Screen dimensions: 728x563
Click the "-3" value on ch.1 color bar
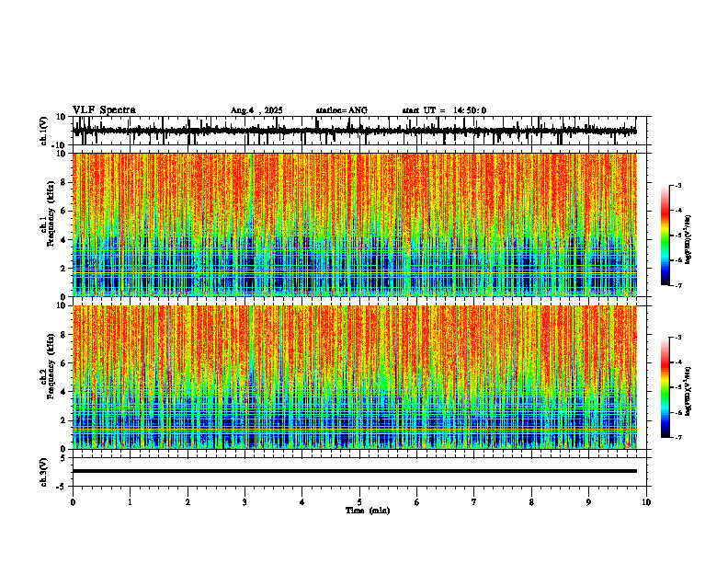click(678, 186)
